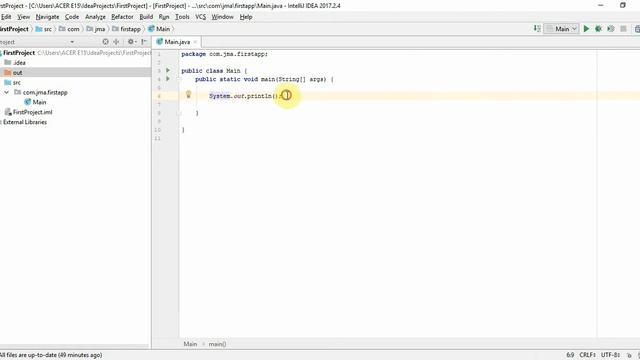Collapse the com.jma.firstapp package node
This screenshot has width=640, height=360.
coord(6,92)
